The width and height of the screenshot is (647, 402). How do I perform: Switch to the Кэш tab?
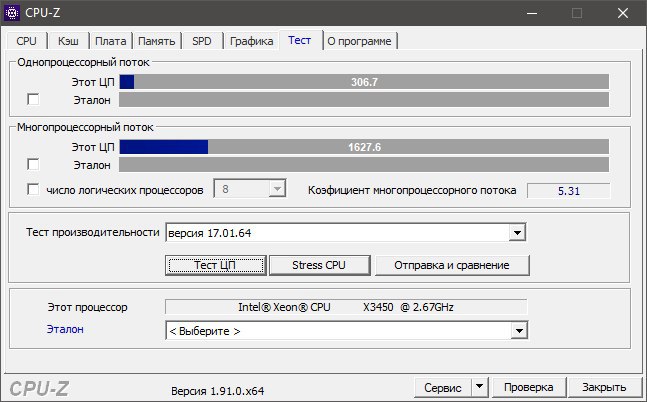(x=68, y=41)
